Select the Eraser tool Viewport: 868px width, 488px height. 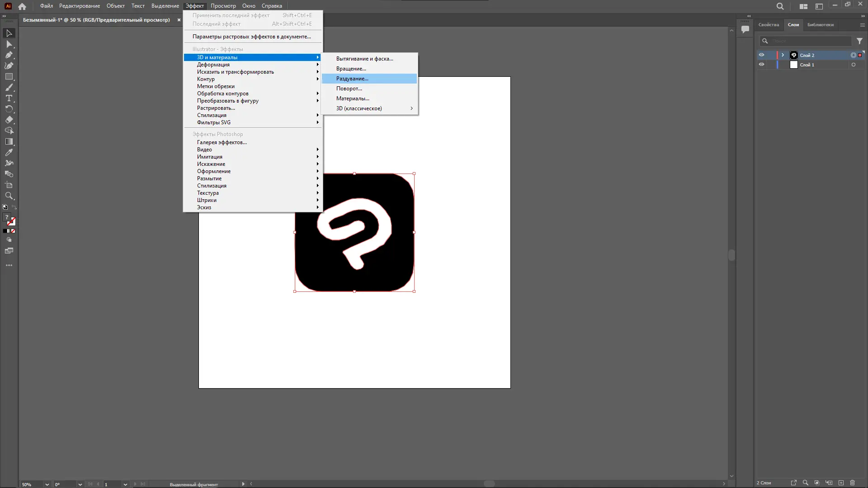[9, 120]
